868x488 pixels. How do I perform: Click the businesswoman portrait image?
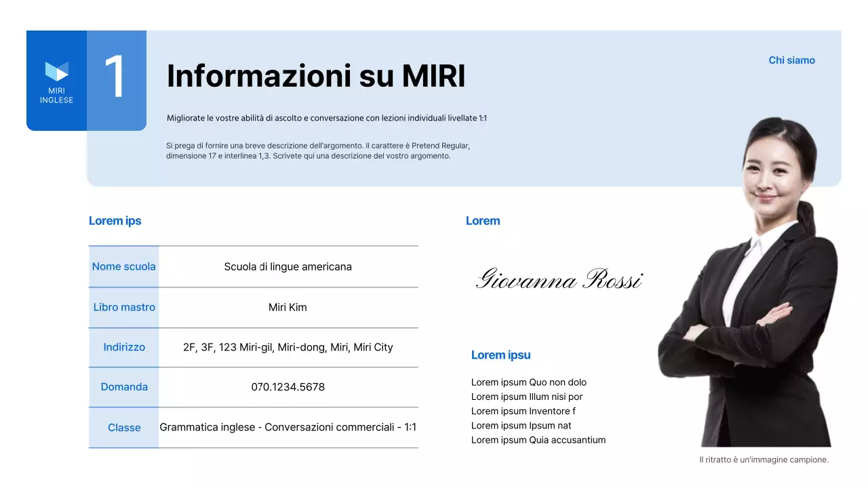tap(753, 291)
